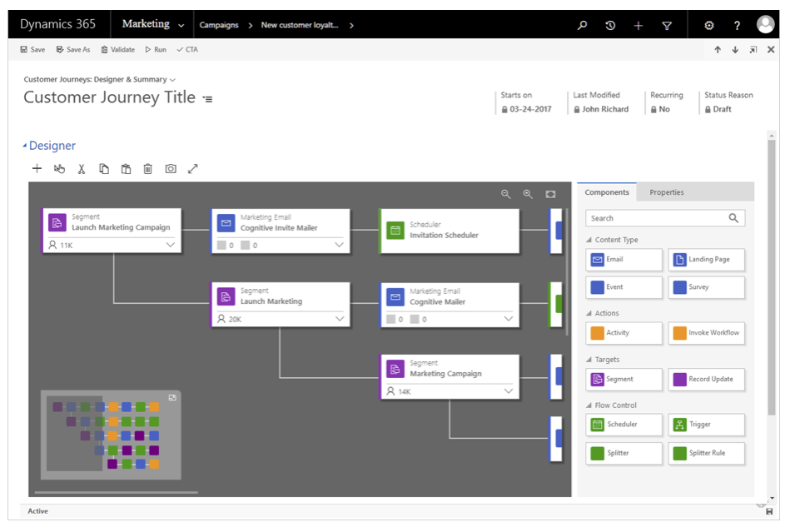
Task: Click the Validate button
Action: (x=118, y=49)
